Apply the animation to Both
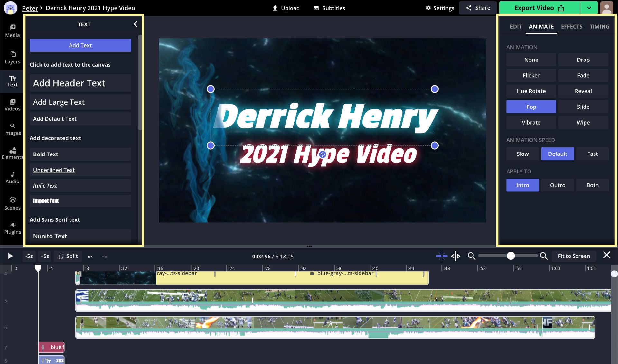 pyautogui.click(x=592, y=185)
